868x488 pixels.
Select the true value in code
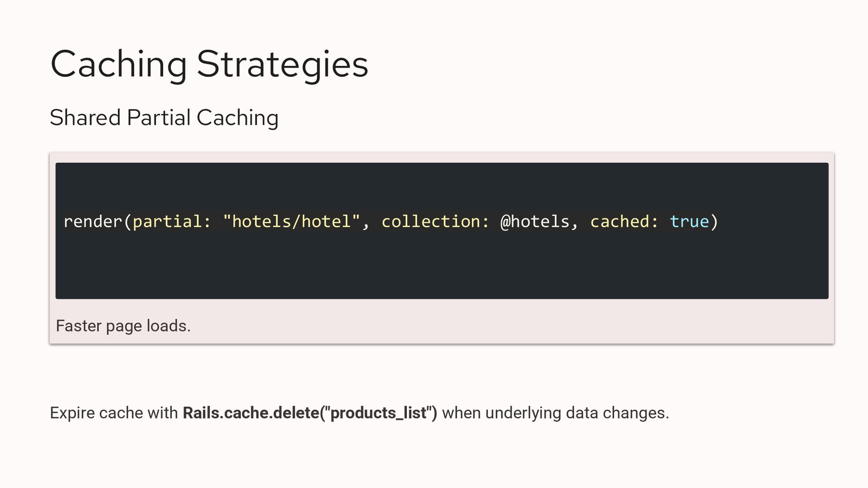(689, 221)
